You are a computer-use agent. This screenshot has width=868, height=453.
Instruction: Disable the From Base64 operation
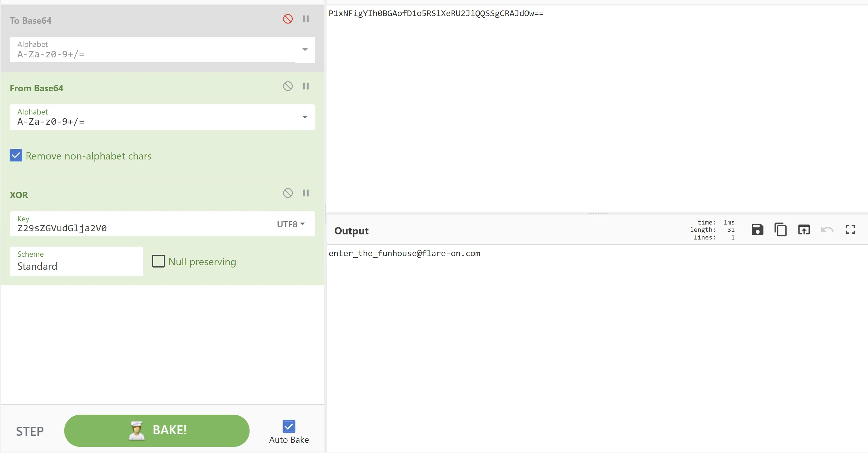288,86
